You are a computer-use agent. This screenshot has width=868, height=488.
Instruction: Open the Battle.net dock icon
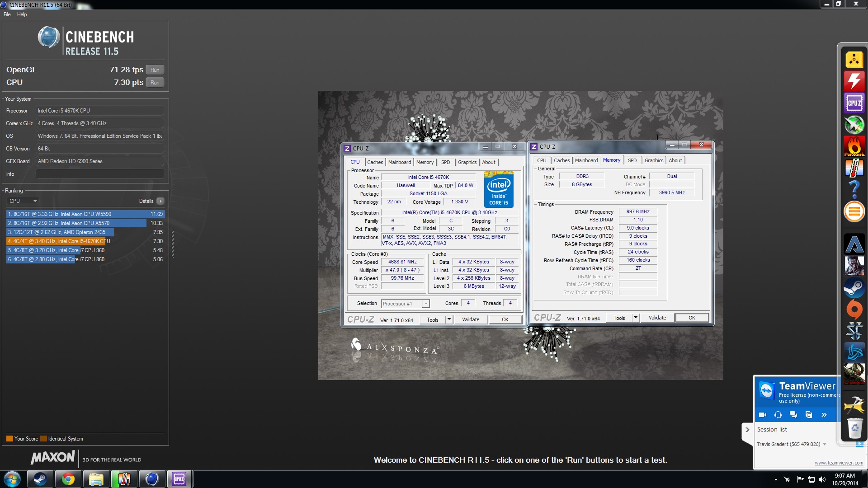pyautogui.click(x=854, y=353)
